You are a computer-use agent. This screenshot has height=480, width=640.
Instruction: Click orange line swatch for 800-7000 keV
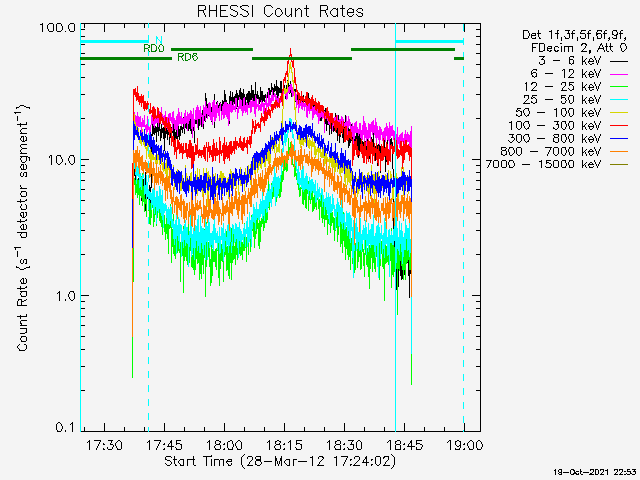click(x=619, y=152)
